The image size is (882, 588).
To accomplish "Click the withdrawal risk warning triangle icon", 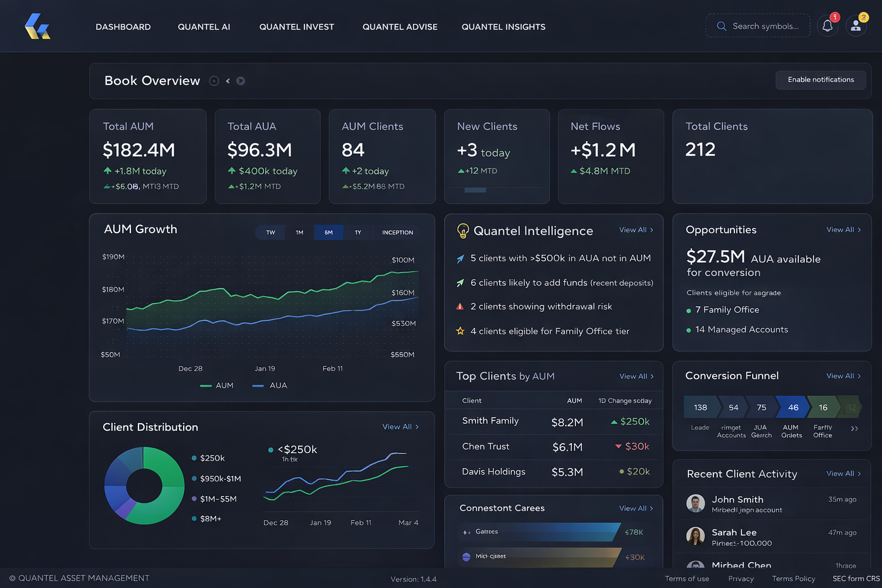I will point(460,307).
